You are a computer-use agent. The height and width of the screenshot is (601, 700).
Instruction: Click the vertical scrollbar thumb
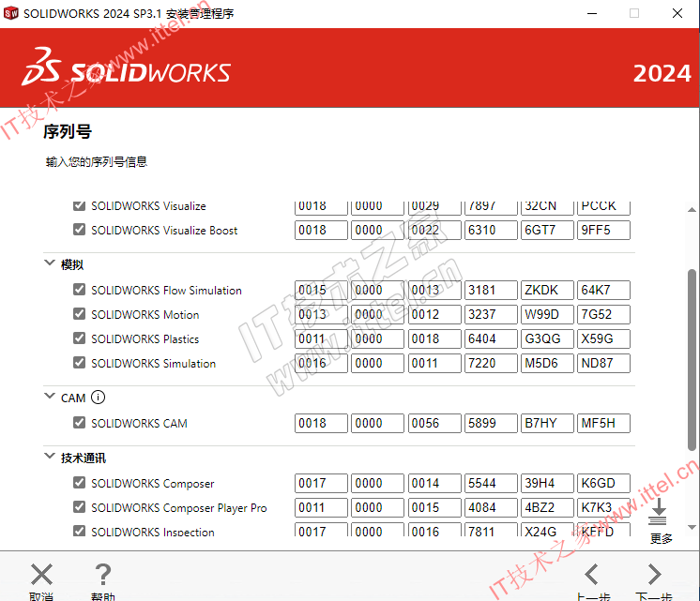point(692,360)
